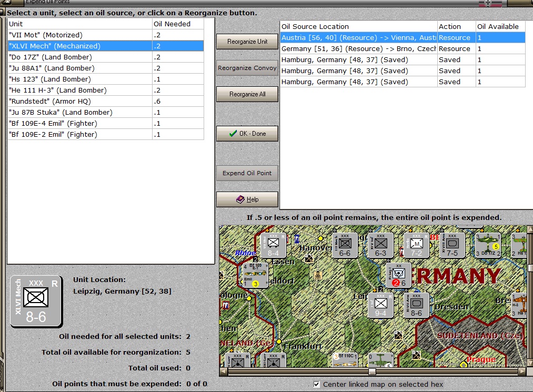Select the 7-5 armor counter on the map
This screenshot has width=533, height=392.
point(452,246)
